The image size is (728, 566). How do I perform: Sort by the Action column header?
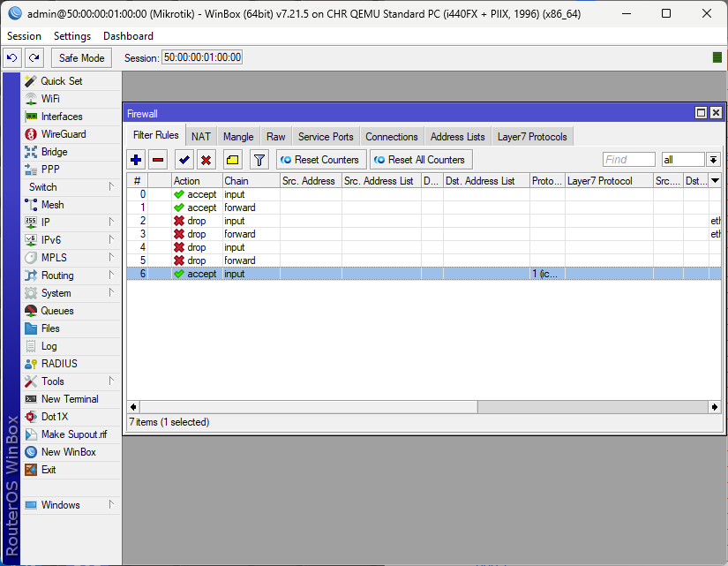(198, 181)
